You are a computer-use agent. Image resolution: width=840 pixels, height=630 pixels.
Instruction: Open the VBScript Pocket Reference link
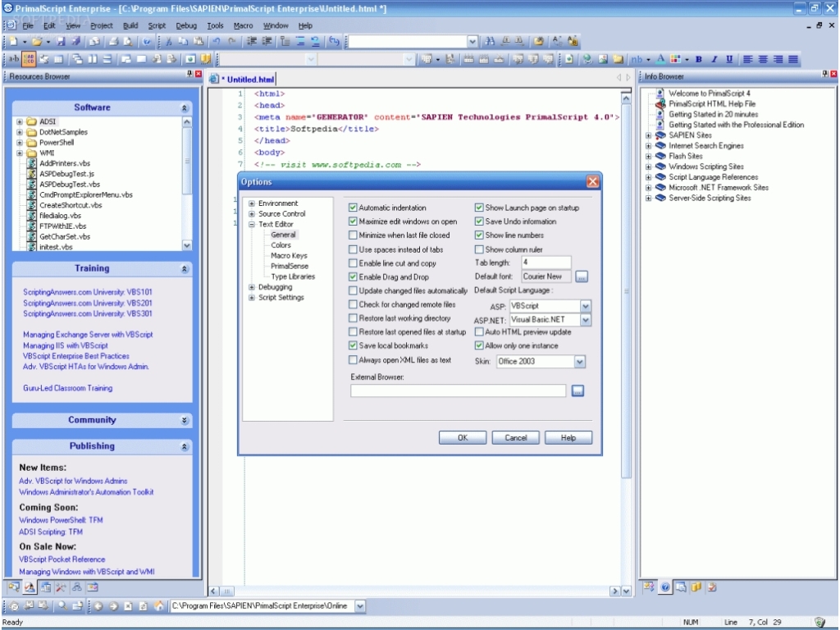62,559
